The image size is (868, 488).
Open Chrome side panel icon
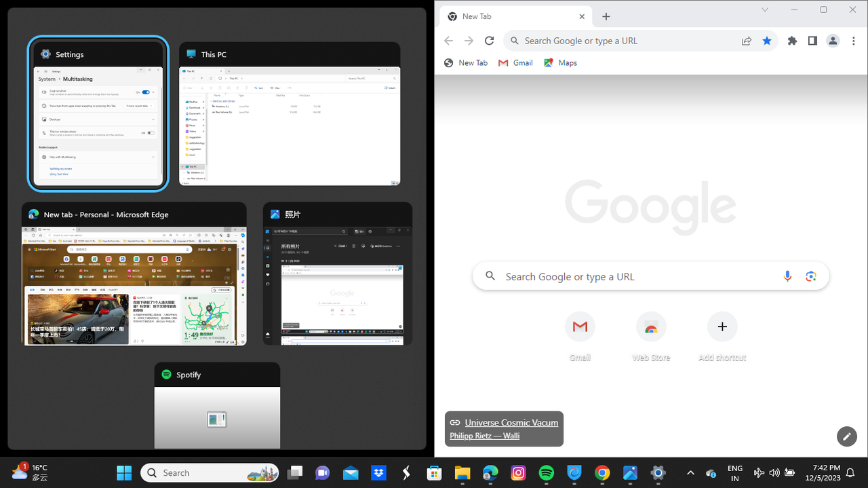pyautogui.click(x=812, y=41)
